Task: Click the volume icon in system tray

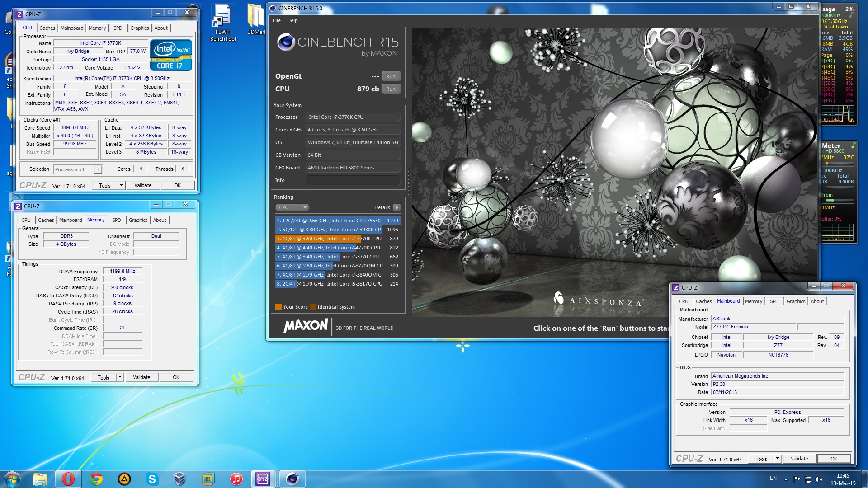Action: pos(819,479)
